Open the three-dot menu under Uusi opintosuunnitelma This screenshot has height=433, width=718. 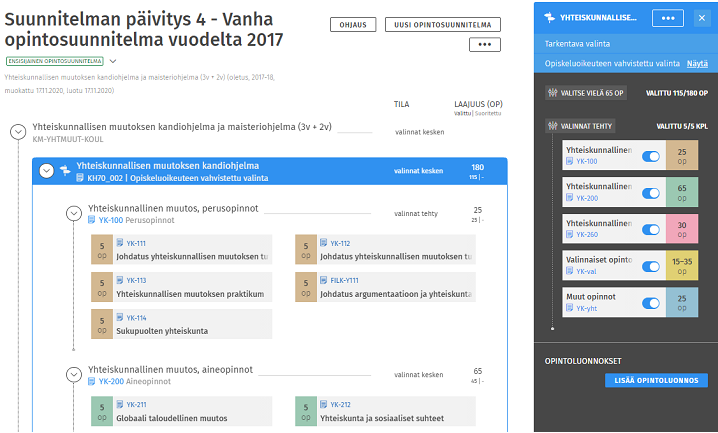[484, 45]
